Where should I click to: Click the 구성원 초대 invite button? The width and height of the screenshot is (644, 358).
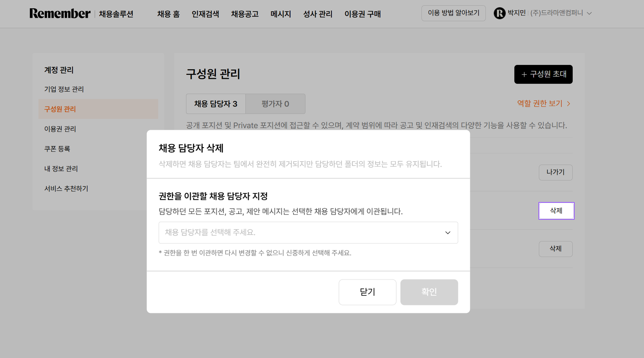(543, 74)
